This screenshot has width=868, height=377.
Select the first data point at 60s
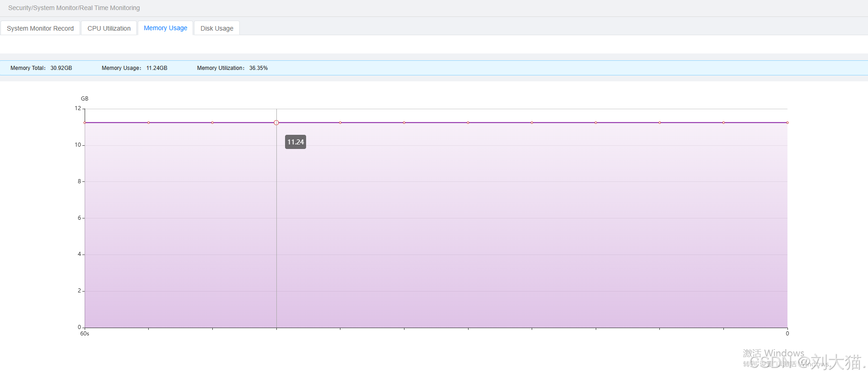(x=85, y=122)
